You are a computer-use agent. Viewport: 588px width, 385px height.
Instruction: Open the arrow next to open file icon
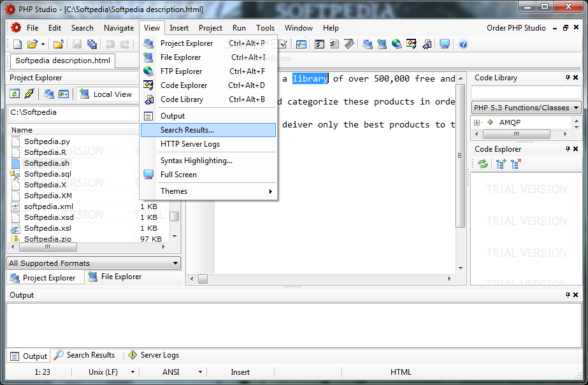43,44
